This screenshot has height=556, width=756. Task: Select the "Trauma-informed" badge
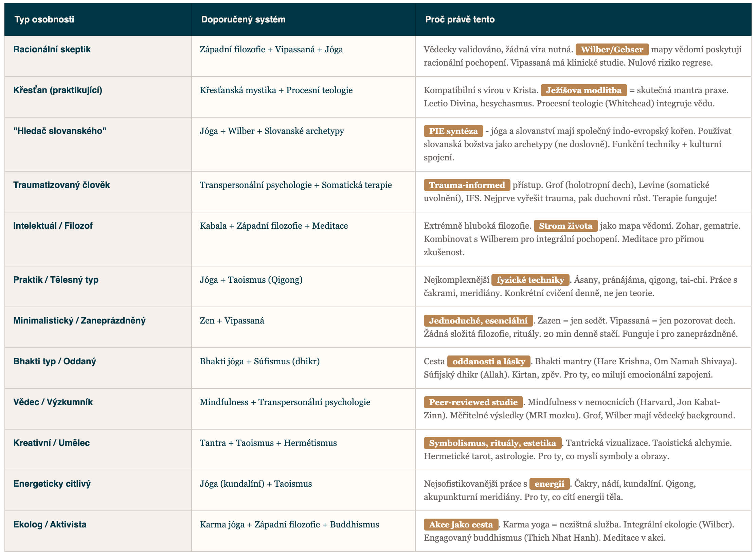pos(467,185)
